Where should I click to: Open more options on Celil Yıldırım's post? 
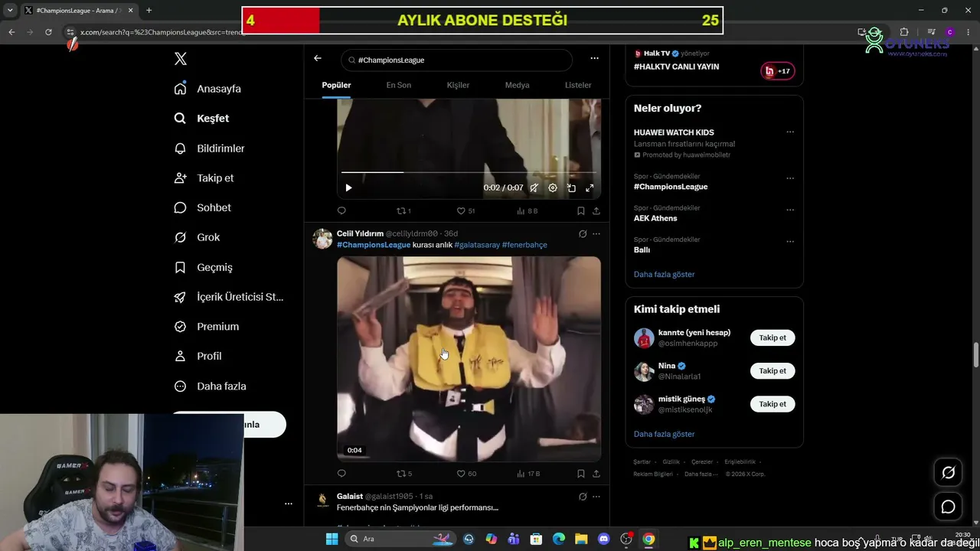point(596,233)
